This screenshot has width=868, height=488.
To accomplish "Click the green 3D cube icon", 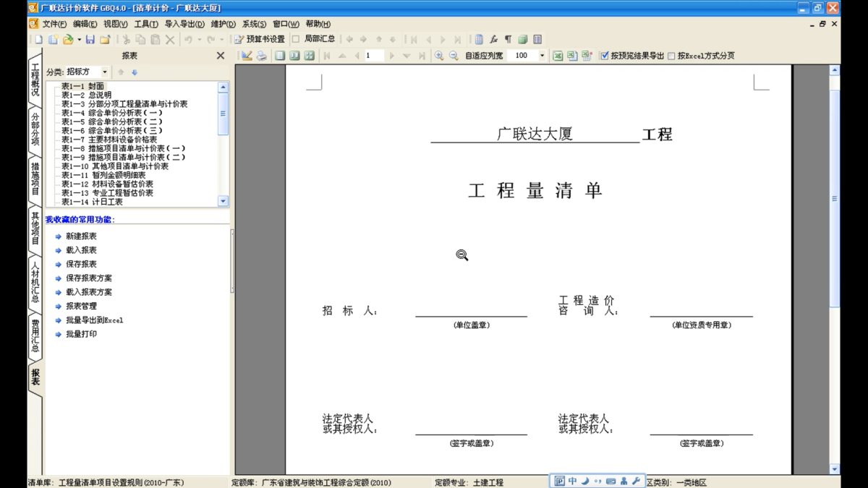I will tap(522, 40).
